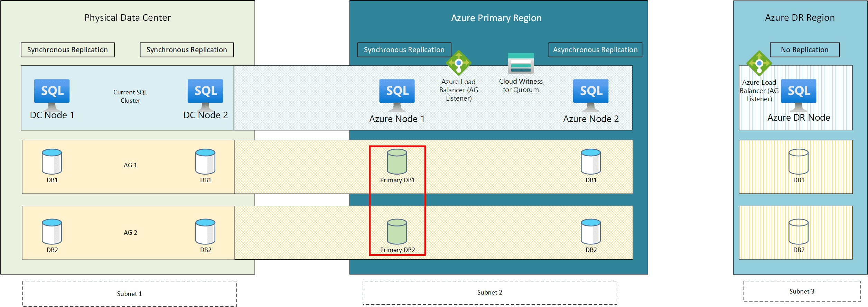The width and height of the screenshot is (868, 307).
Task: Click the DB2 cylinder under DC Node 2
Action: [x=205, y=231]
